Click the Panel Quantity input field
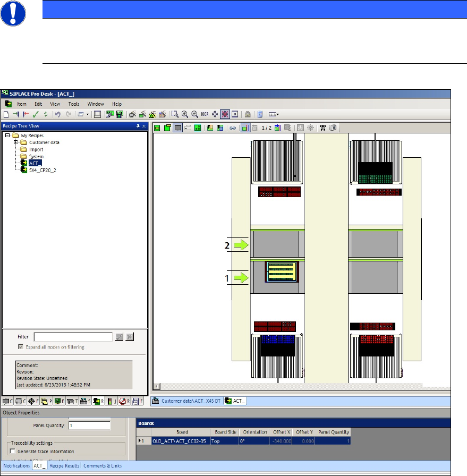This screenshot has height=476, width=467. (x=90, y=426)
